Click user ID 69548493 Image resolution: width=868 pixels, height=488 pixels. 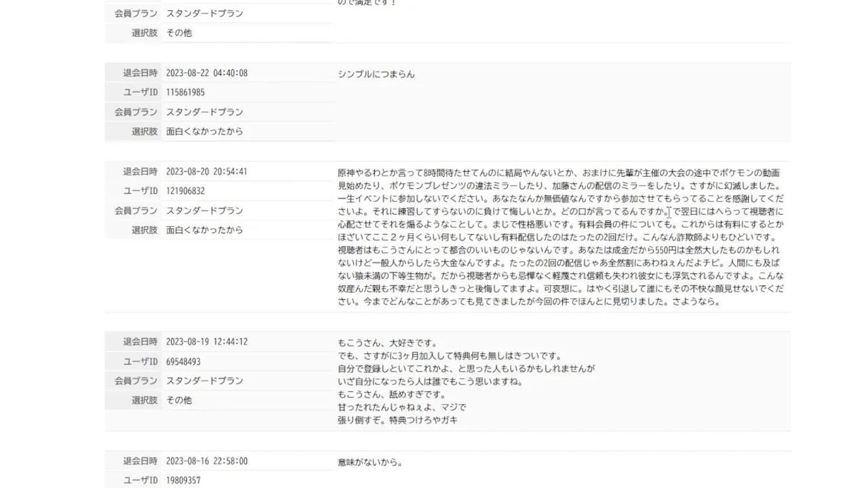tap(183, 362)
